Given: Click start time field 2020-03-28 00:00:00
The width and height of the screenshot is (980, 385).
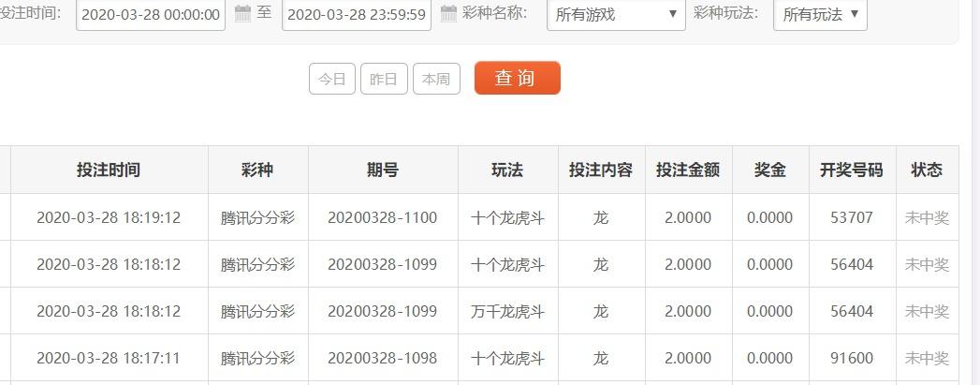Looking at the screenshot, I should [151, 14].
